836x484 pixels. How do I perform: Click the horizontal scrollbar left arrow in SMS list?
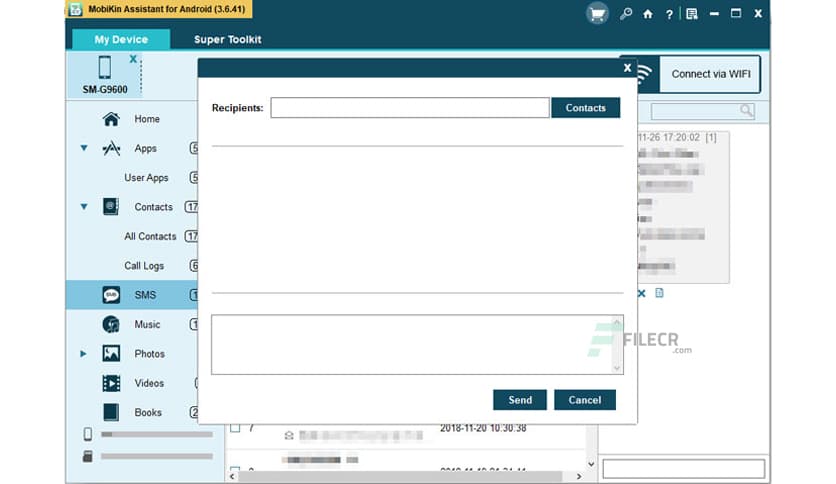tap(232, 476)
